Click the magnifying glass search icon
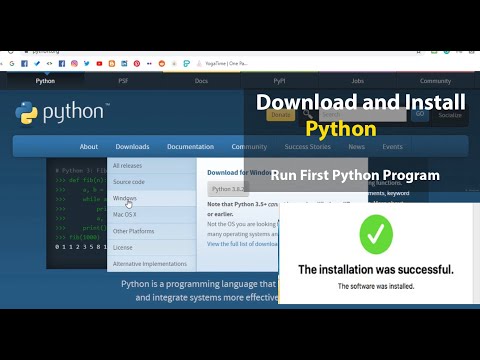This screenshot has height=360, width=480. (308, 114)
